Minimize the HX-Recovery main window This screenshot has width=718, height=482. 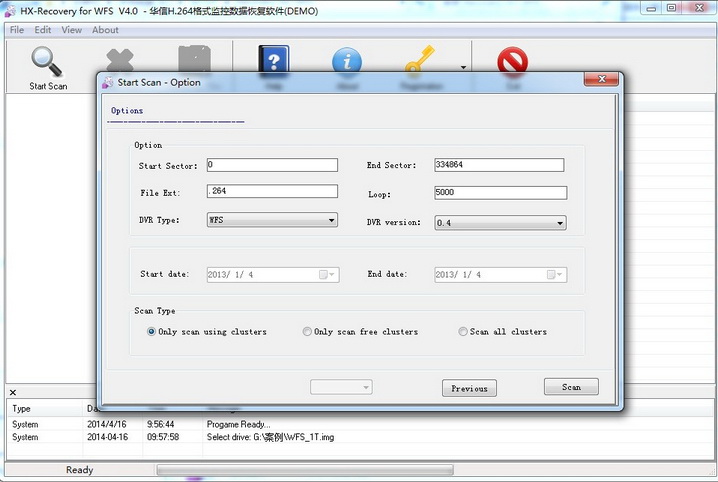[651, 8]
